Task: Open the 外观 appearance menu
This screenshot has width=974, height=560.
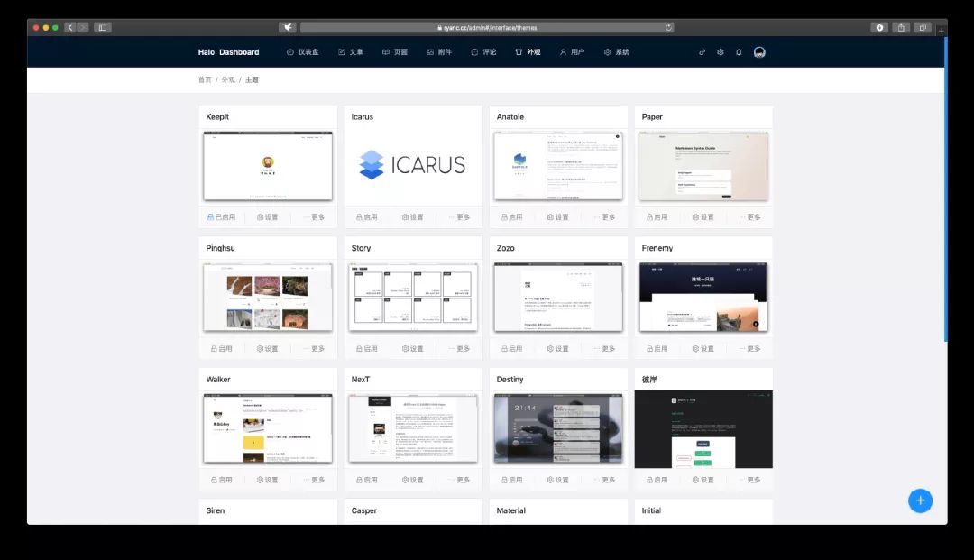Action: [528, 52]
